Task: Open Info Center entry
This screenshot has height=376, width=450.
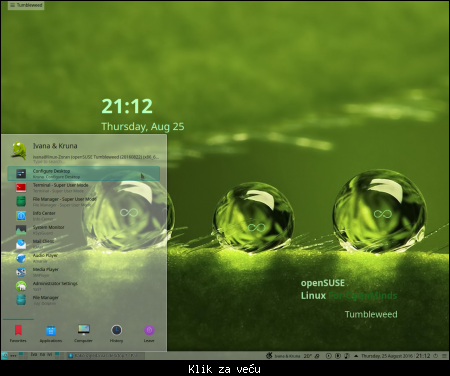Action: click(x=84, y=216)
